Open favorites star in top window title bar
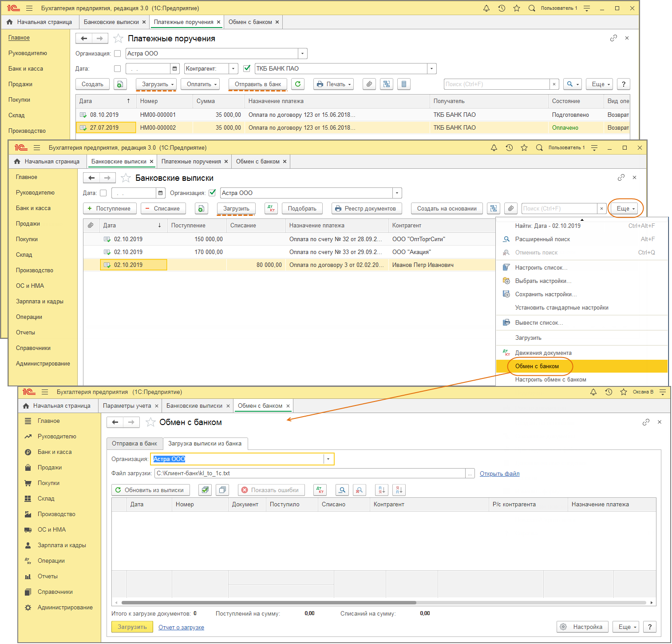The image size is (672, 644). (517, 8)
